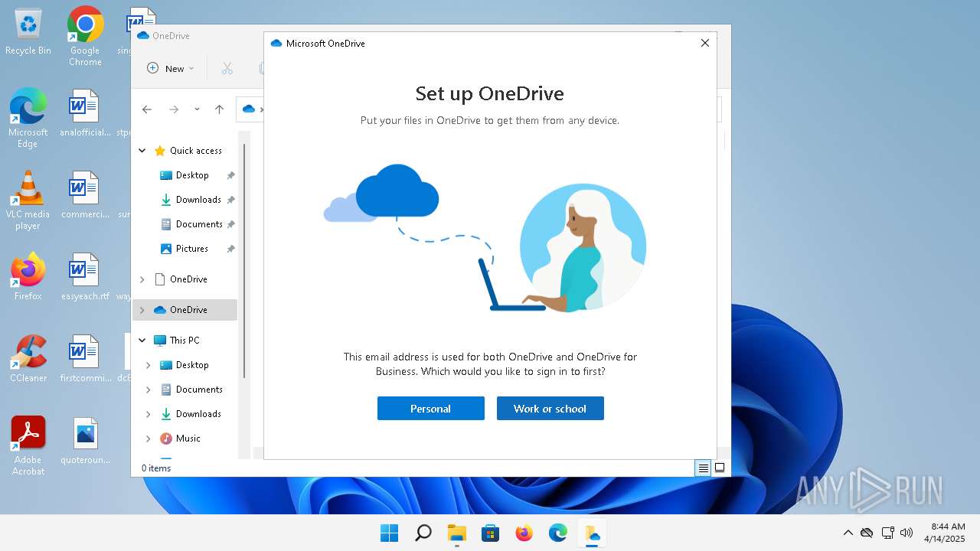Open recent locations dropdown in Explorer
This screenshot has width=980, height=551.
[x=197, y=109]
